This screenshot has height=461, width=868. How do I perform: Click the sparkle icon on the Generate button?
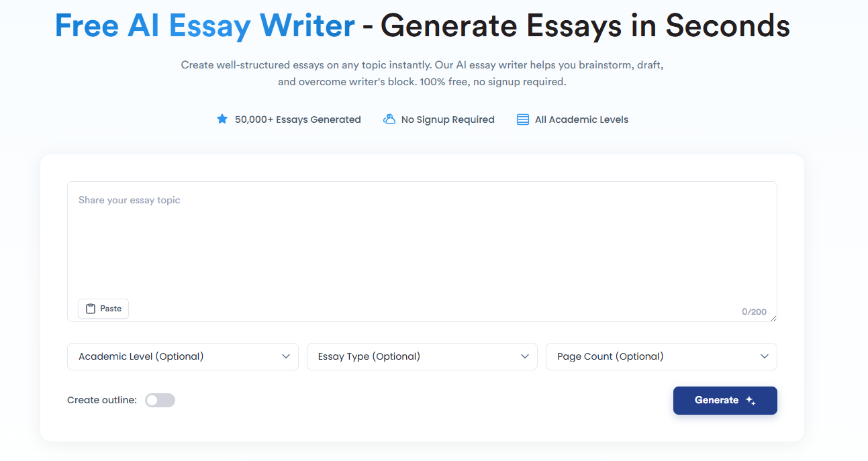click(751, 401)
